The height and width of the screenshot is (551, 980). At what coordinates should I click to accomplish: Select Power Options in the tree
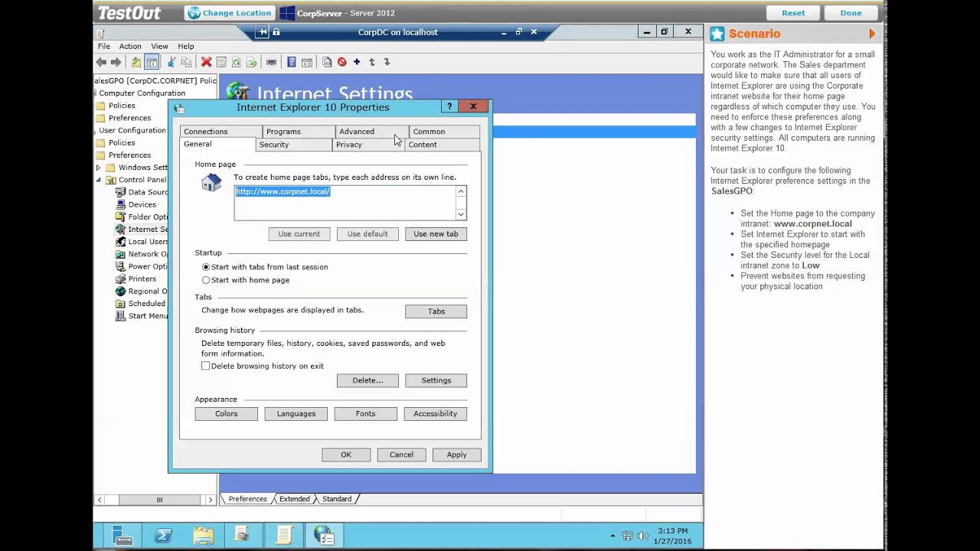[142, 266]
